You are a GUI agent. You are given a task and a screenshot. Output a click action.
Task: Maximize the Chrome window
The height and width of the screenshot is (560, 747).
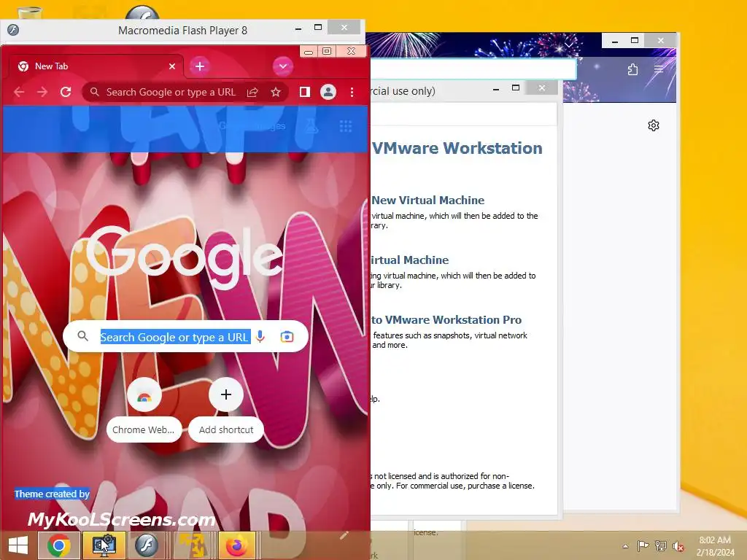point(327,51)
